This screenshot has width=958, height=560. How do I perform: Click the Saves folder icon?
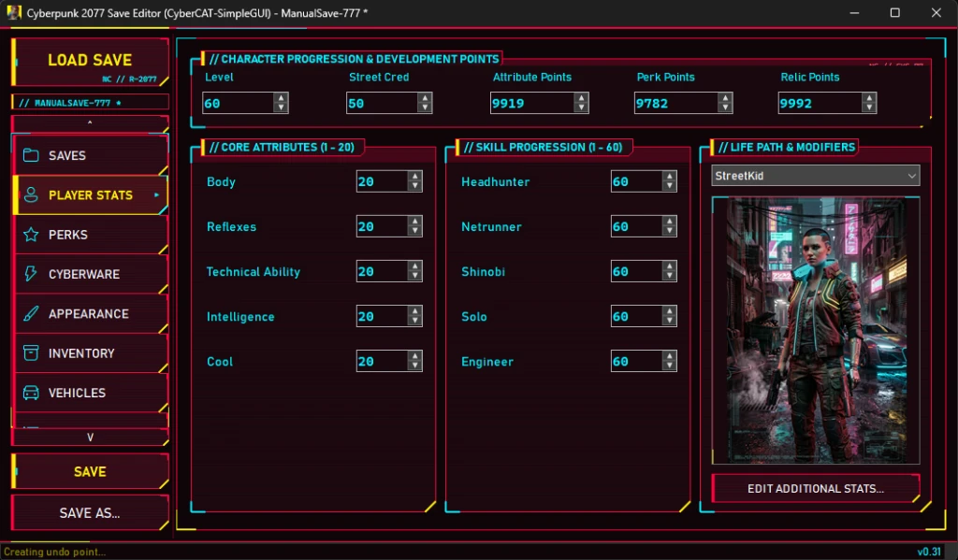[x=31, y=155]
